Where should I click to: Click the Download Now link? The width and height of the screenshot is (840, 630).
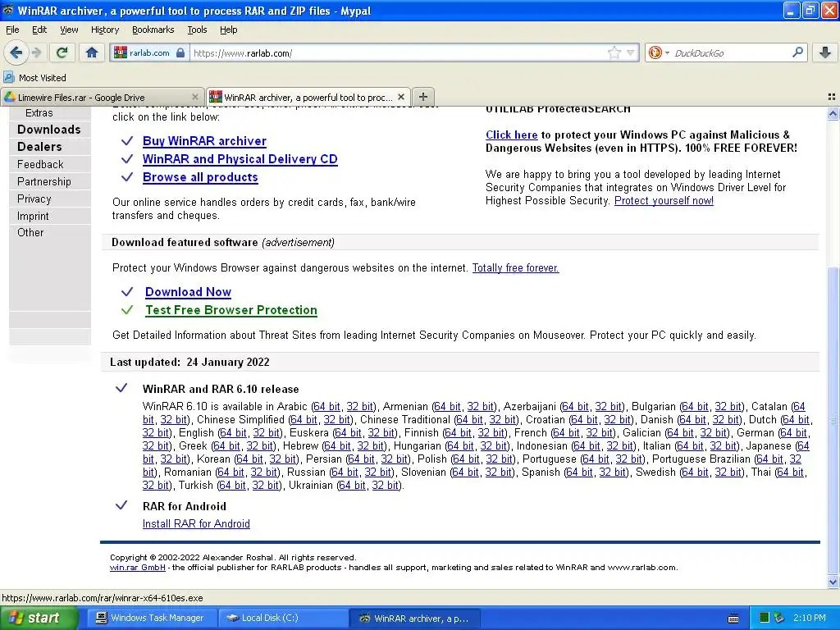pos(188,292)
